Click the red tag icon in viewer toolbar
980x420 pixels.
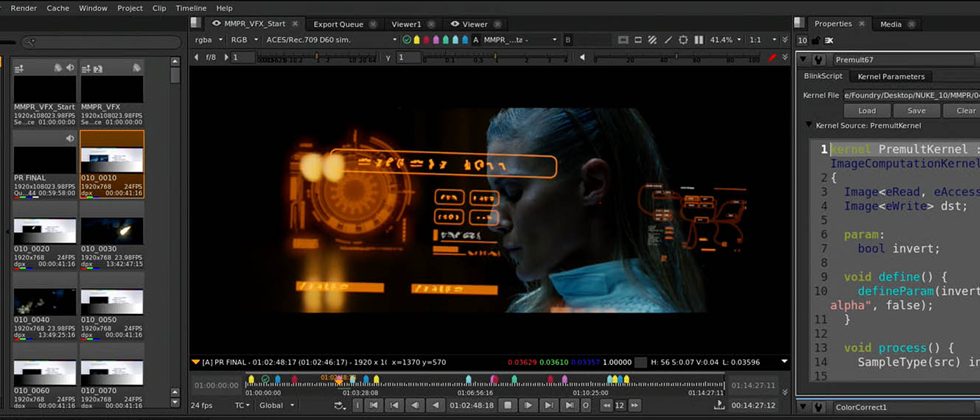(427, 40)
